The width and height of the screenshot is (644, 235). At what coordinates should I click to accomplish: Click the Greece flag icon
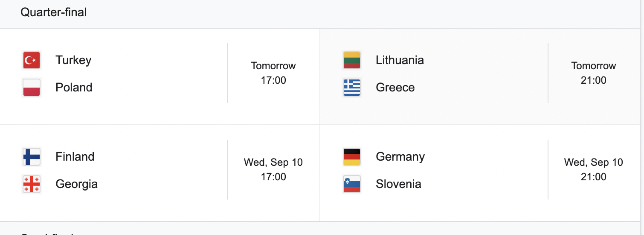(x=352, y=88)
